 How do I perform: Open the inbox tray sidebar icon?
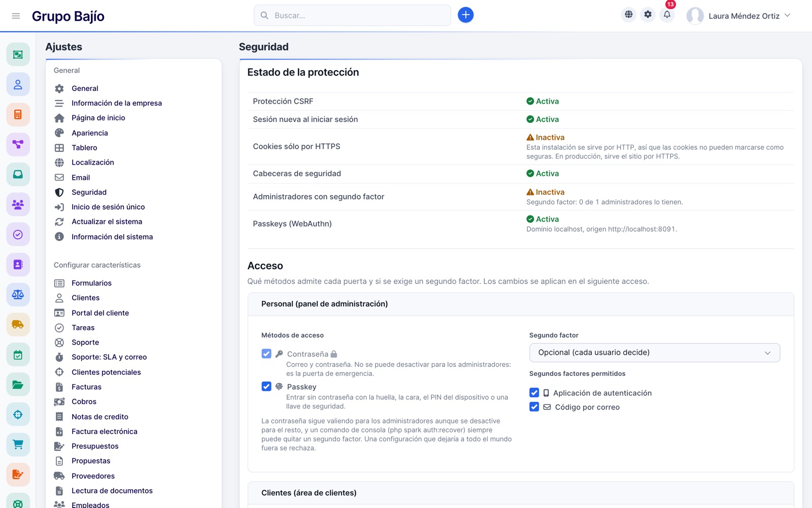[18, 174]
